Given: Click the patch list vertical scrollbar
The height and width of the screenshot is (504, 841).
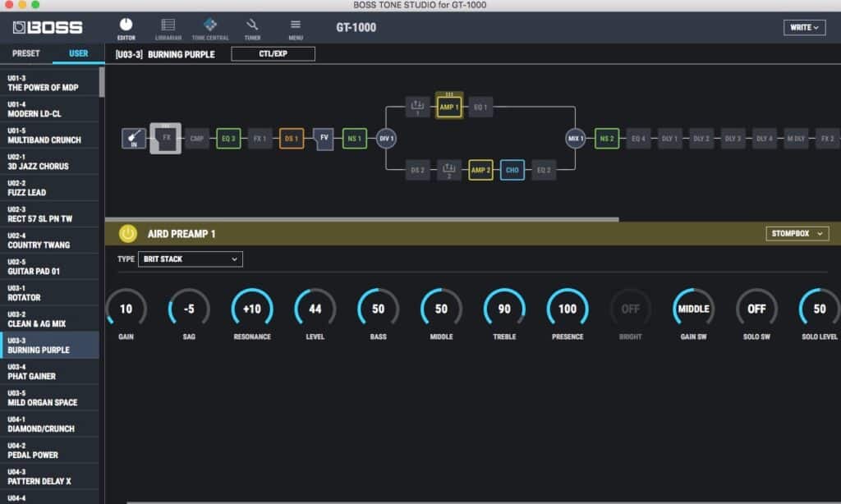Looking at the screenshot, I should [x=102, y=82].
